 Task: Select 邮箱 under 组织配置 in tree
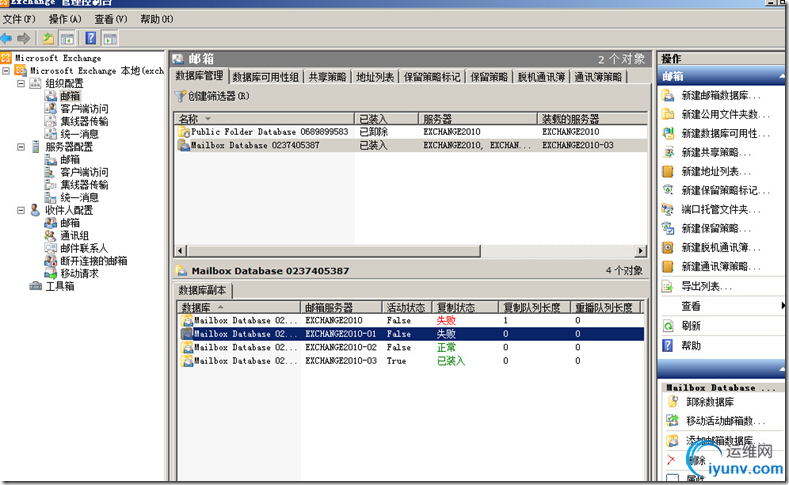click(x=70, y=96)
